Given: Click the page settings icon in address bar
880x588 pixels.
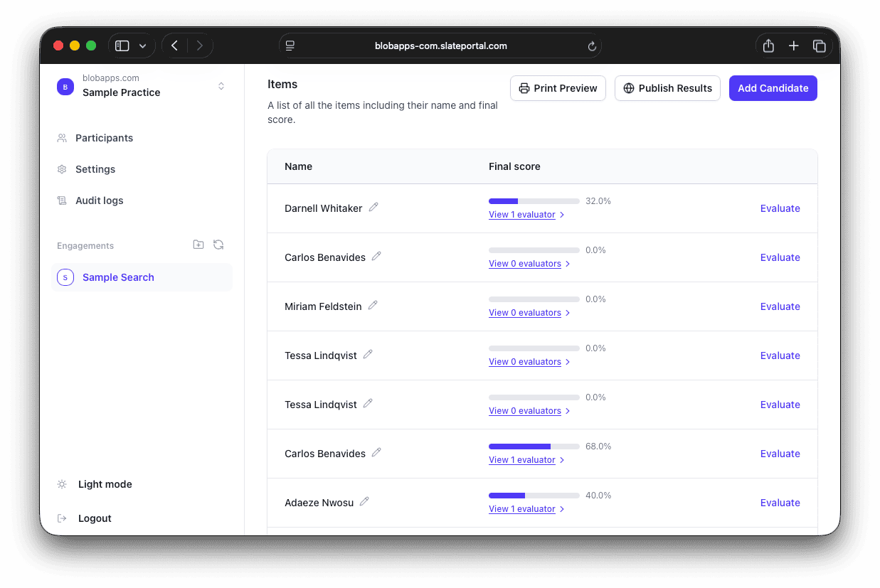Looking at the screenshot, I should tap(290, 46).
